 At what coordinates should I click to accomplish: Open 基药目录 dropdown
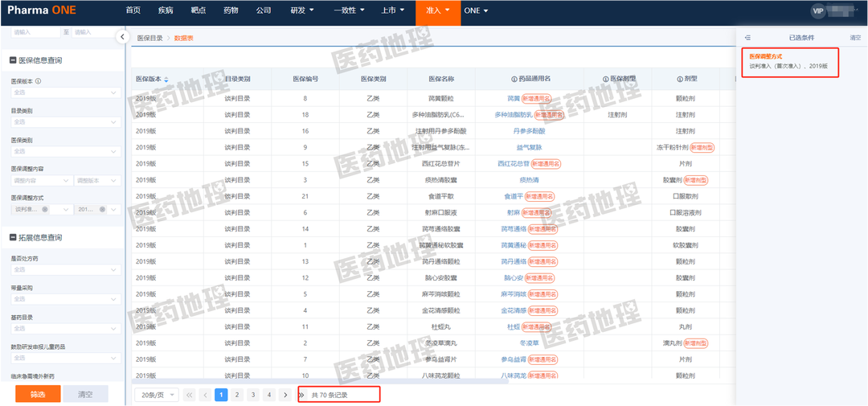pos(66,329)
